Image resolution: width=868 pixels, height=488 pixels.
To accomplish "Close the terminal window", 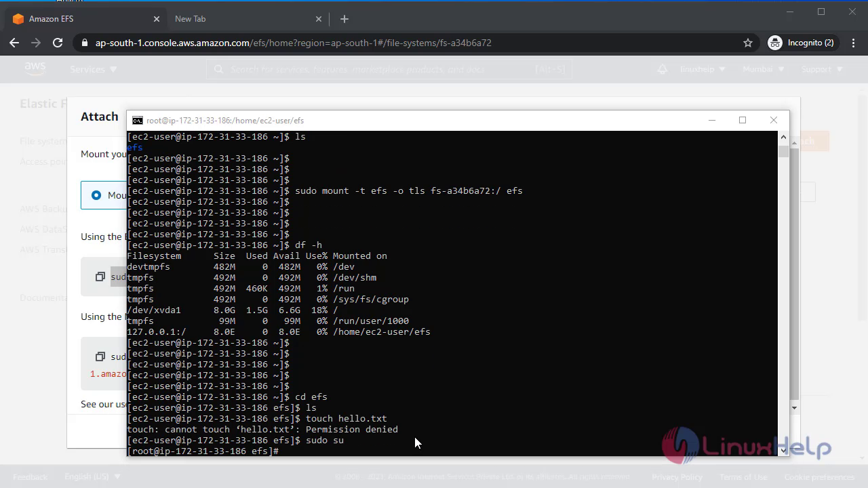I will [x=774, y=120].
